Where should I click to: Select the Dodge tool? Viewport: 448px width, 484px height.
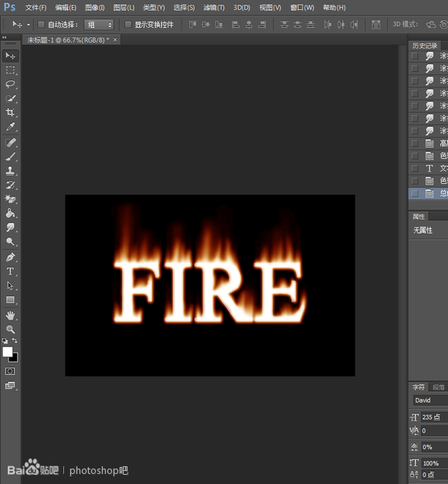tap(10, 241)
